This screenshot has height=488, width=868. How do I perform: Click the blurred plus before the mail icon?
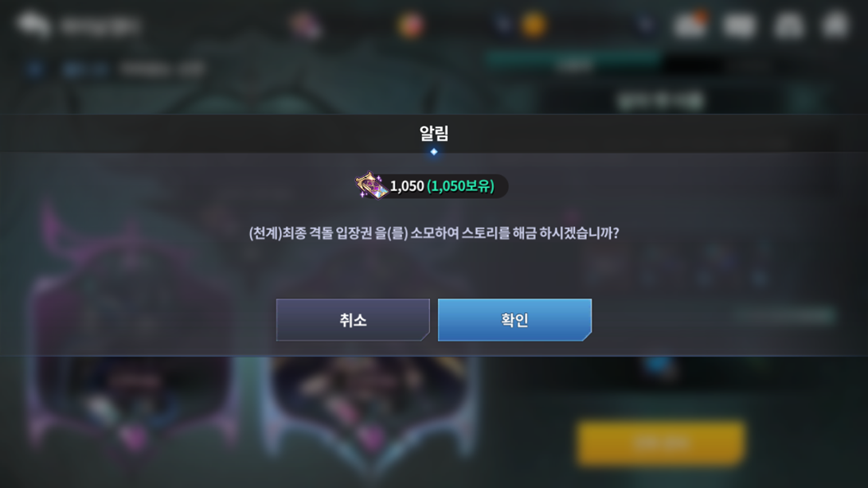point(644,25)
